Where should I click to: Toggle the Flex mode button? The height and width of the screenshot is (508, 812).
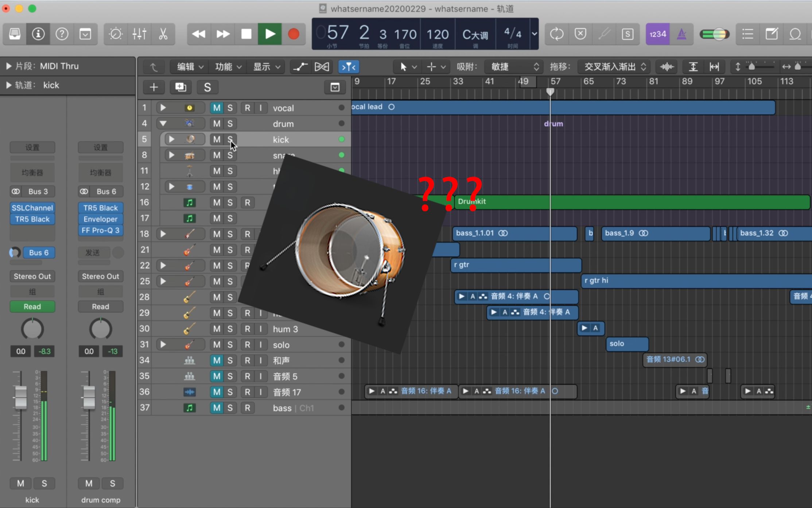[x=322, y=67]
